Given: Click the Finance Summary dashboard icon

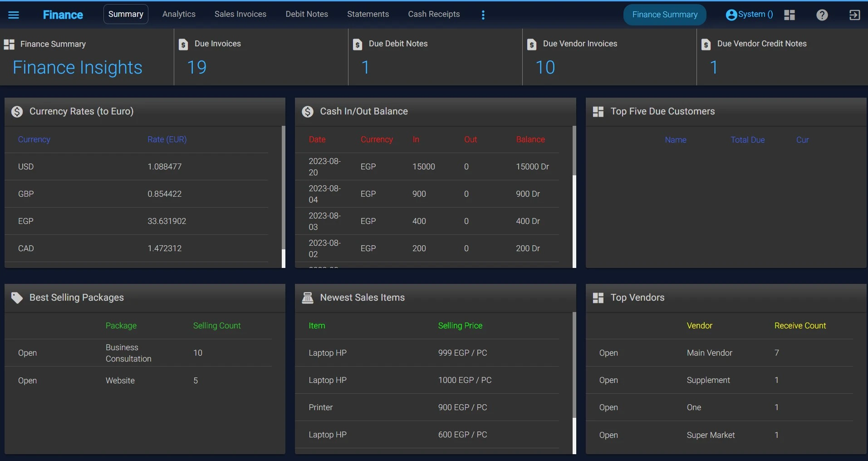Looking at the screenshot, I should click(x=9, y=45).
